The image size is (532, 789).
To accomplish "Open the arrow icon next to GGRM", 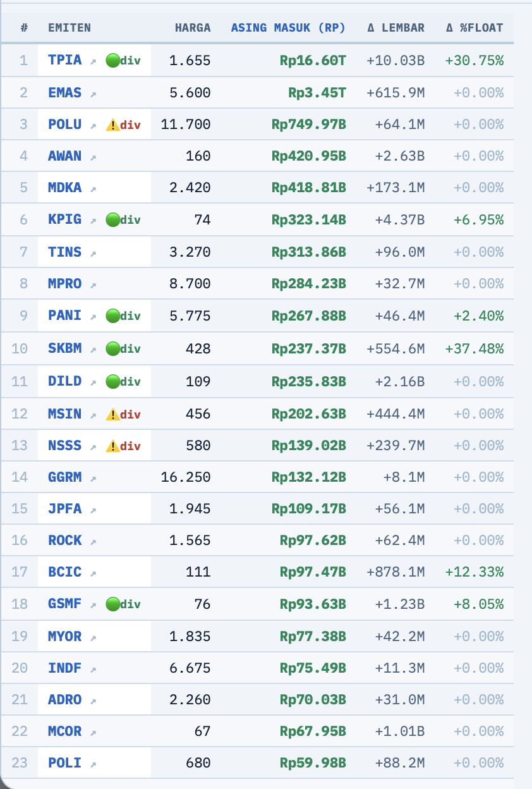I will [93, 479].
